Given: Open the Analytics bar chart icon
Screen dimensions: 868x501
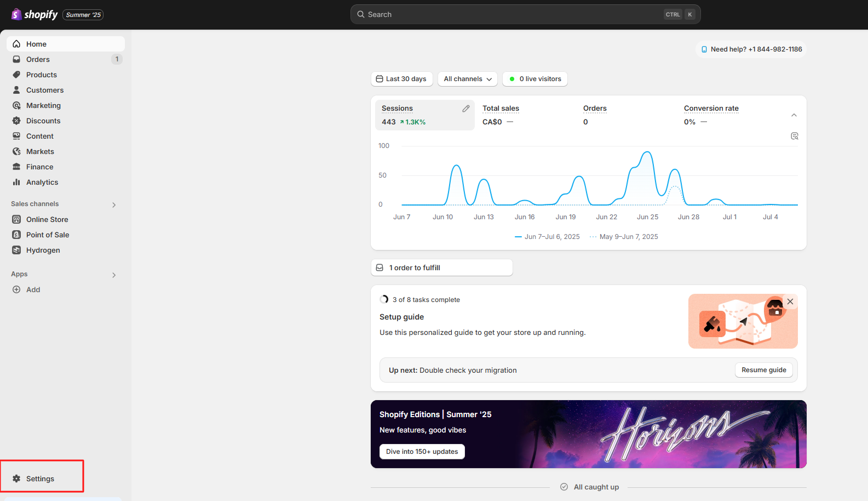Looking at the screenshot, I should click(16, 182).
